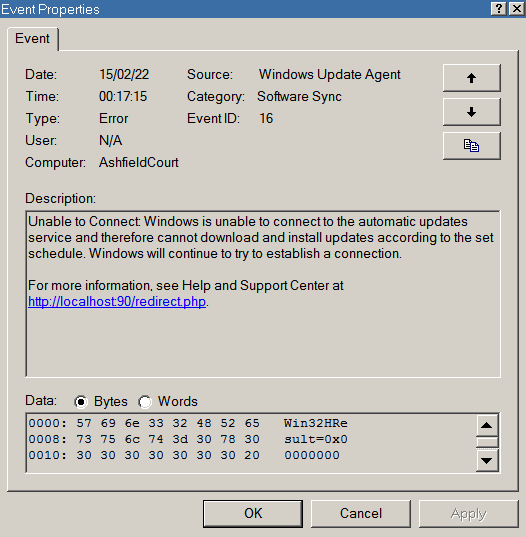Viewport: 526px width, 537px height.
Task: Click the hex data row 0000
Action: (188, 423)
